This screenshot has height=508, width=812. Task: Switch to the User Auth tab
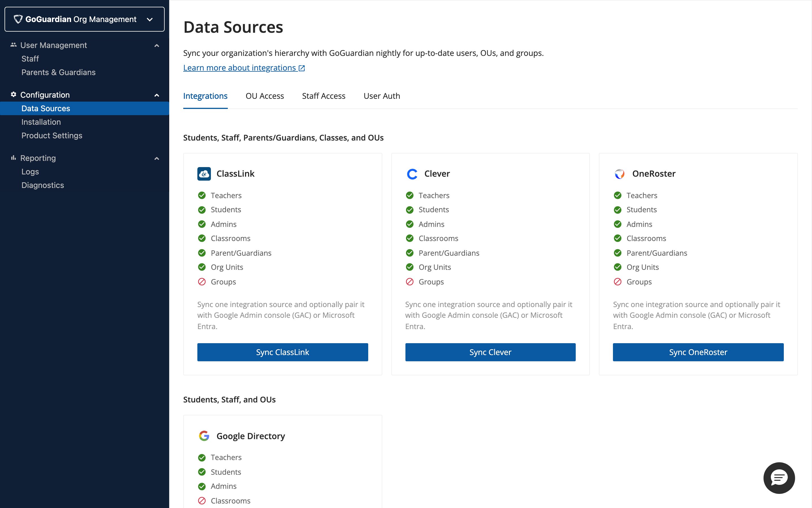pyautogui.click(x=382, y=96)
